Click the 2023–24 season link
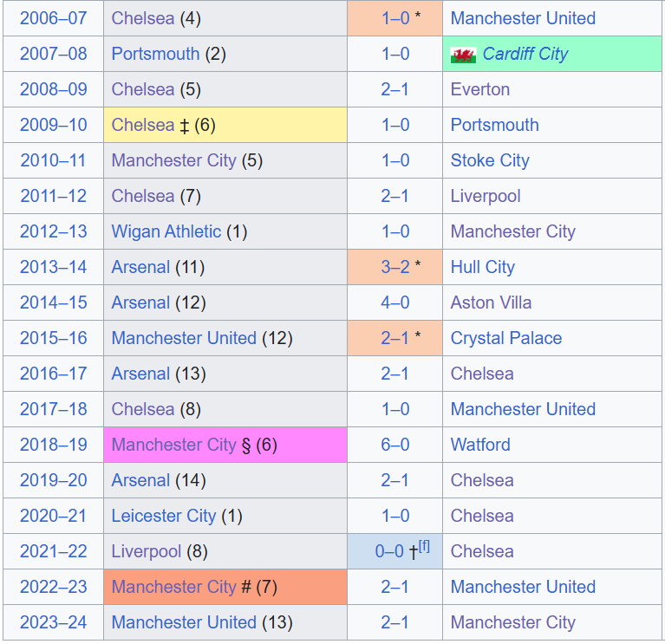Viewport: 665px width, 644px height. click(x=54, y=622)
